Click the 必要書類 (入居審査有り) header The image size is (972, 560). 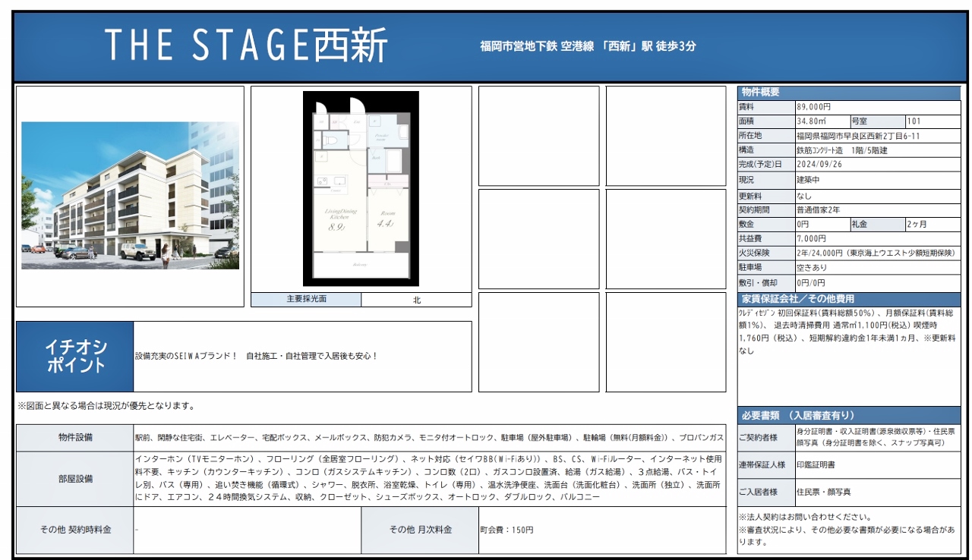click(x=849, y=416)
